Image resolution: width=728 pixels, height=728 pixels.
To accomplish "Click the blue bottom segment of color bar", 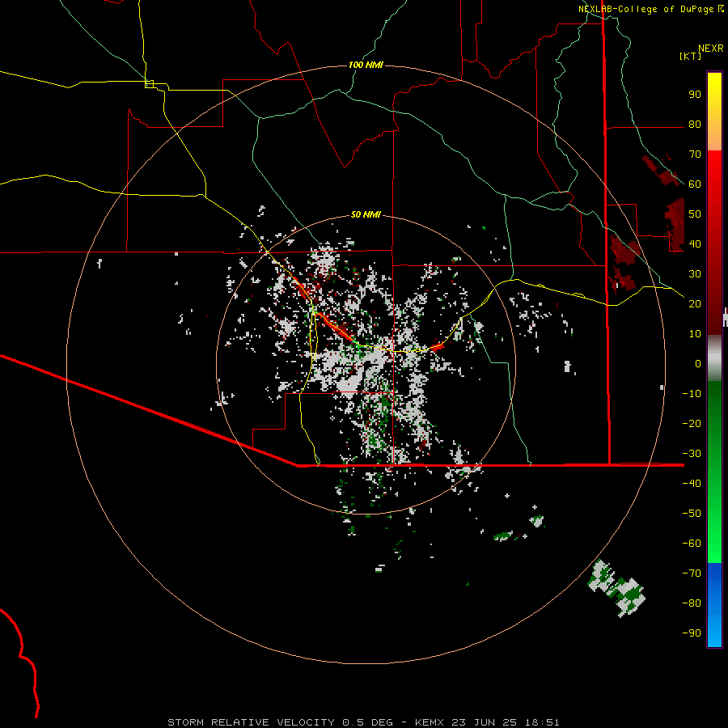I will (x=714, y=605).
